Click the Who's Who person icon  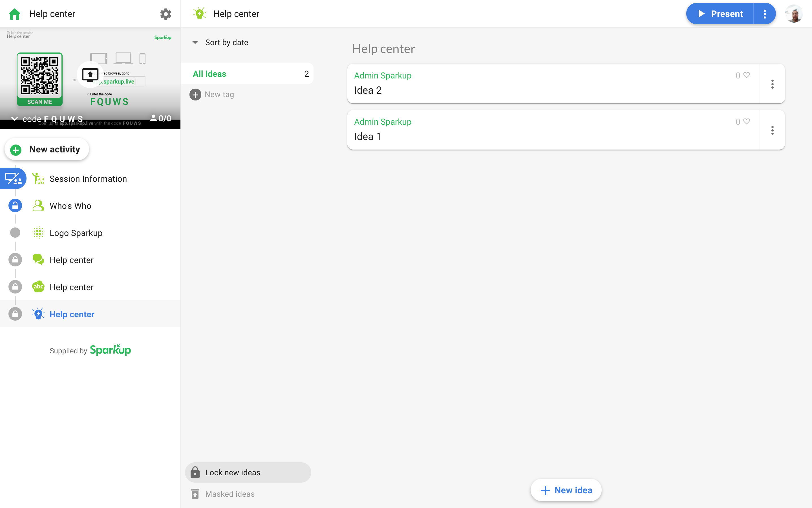(x=38, y=206)
